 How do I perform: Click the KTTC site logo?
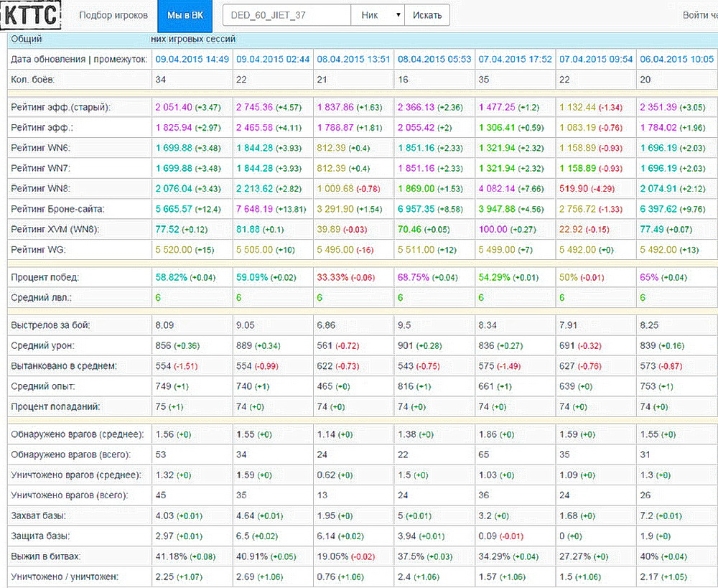point(30,15)
